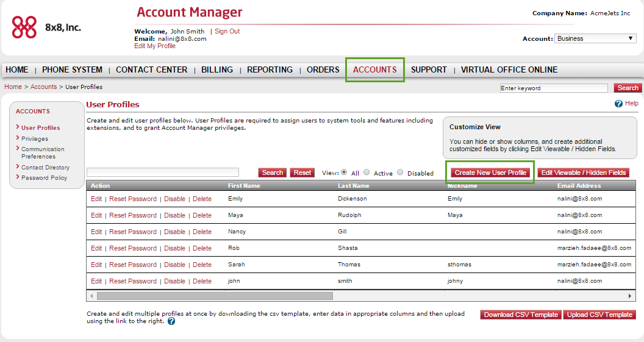Click the Email Address column header
This screenshot has height=342, width=644.
(x=579, y=185)
